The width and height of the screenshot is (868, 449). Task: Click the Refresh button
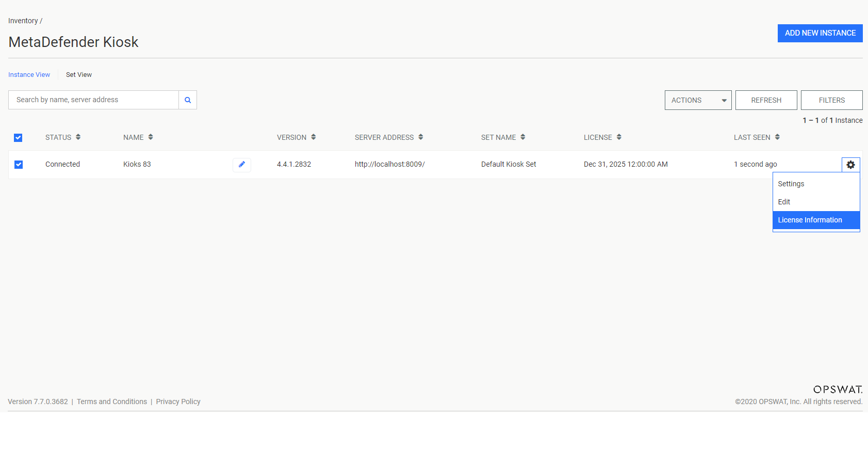(x=766, y=100)
